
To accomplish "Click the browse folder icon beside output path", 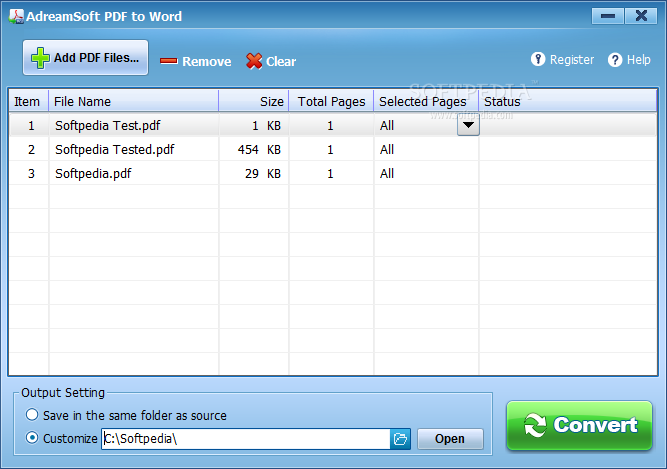I will click(400, 438).
